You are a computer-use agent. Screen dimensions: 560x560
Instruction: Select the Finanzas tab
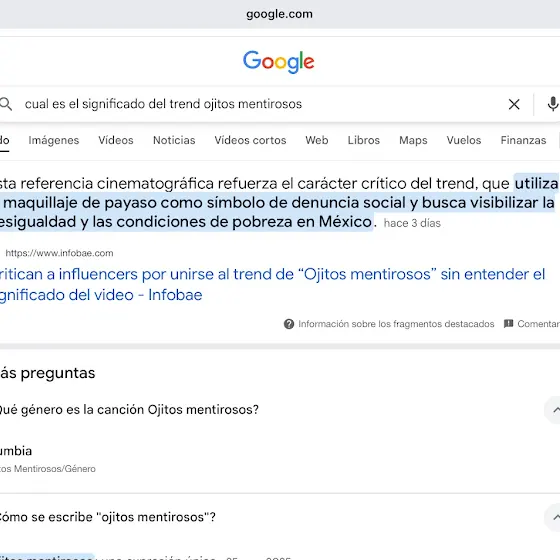point(523,140)
